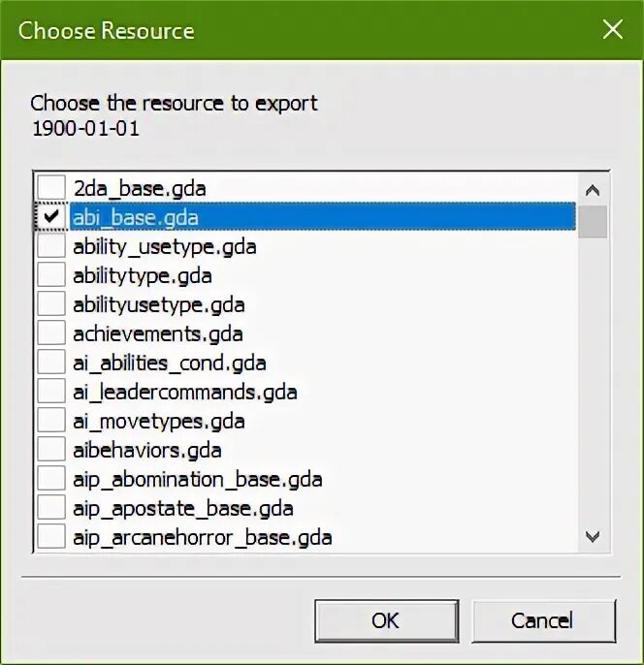Select the ability_usetype.gda entry

coord(165,247)
